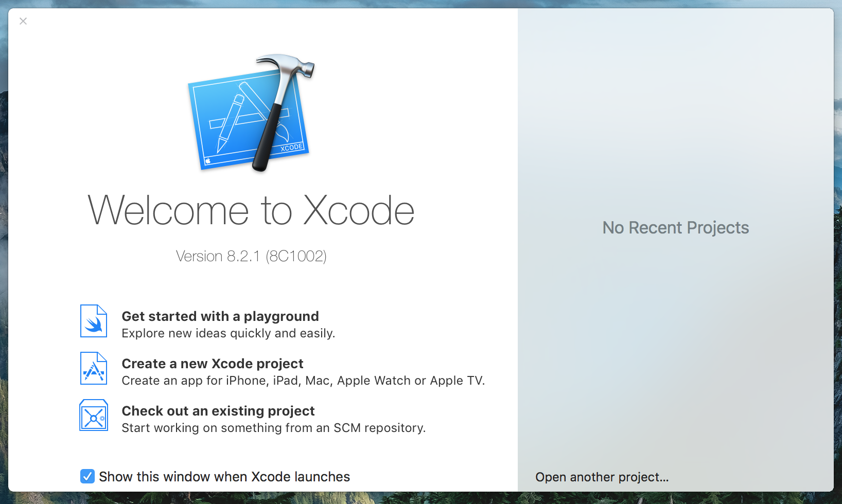The image size is (842, 504).
Task: Uncheck Show this window when Xcode launches
Action: (x=87, y=476)
